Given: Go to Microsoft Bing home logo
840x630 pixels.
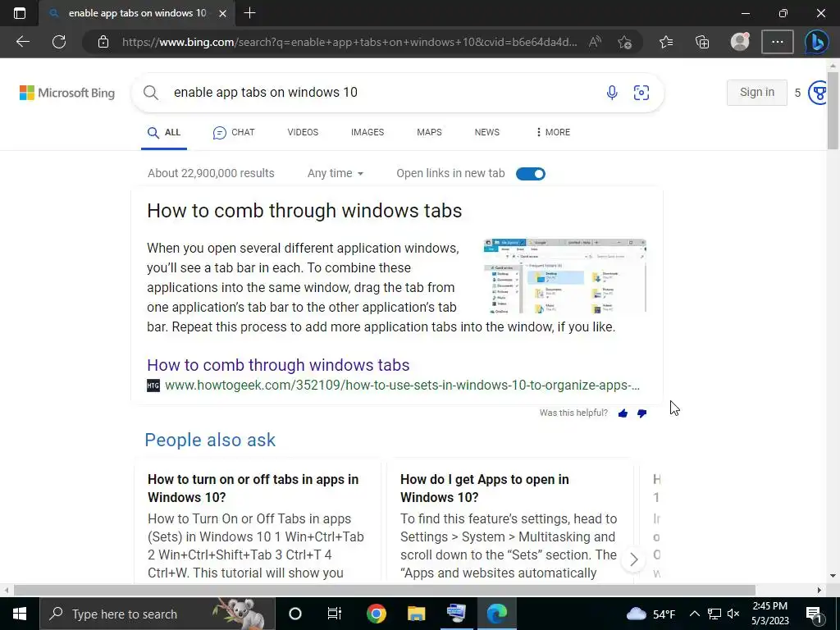Looking at the screenshot, I should click(x=67, y=93).
